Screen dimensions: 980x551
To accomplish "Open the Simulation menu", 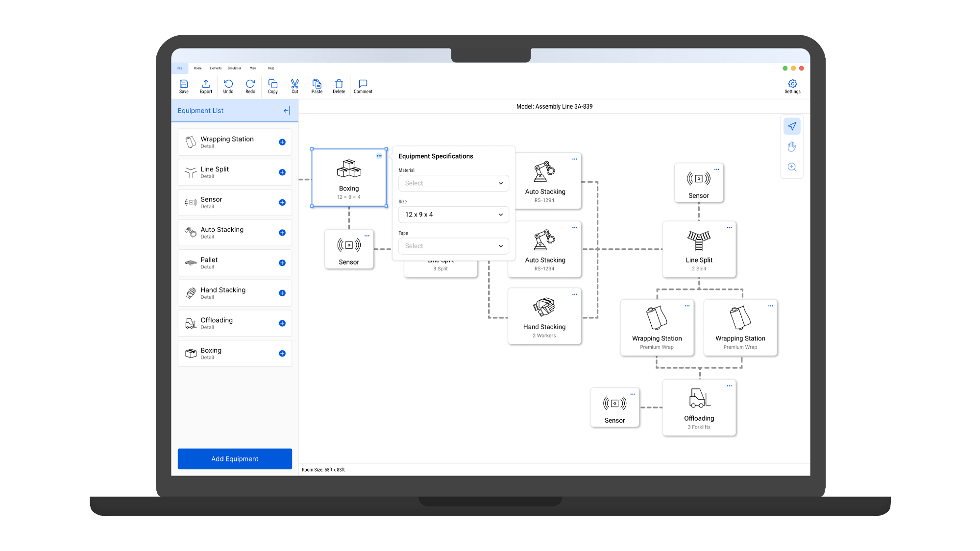I will [234, 68].
